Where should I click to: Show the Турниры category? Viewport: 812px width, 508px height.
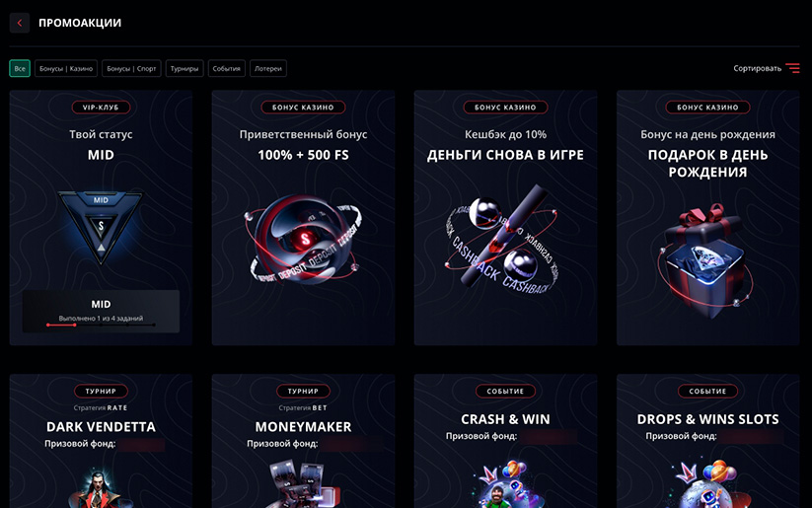click(185, 68)
